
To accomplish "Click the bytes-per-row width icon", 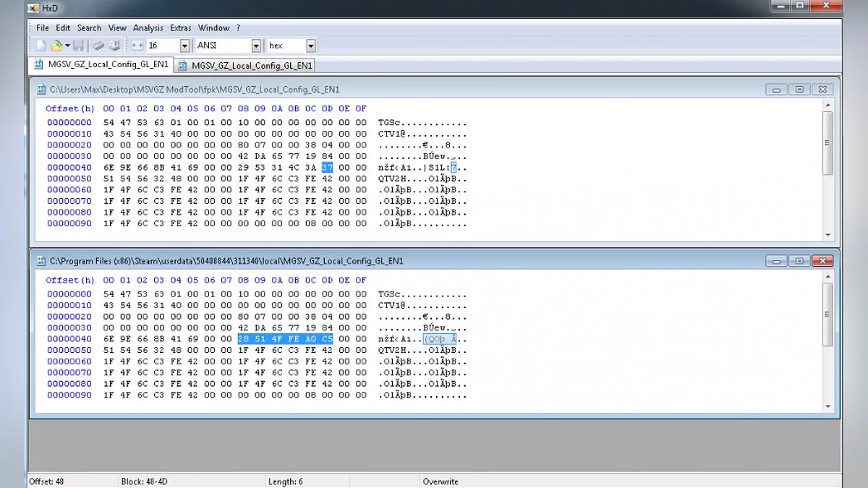I will coord(137,46).
